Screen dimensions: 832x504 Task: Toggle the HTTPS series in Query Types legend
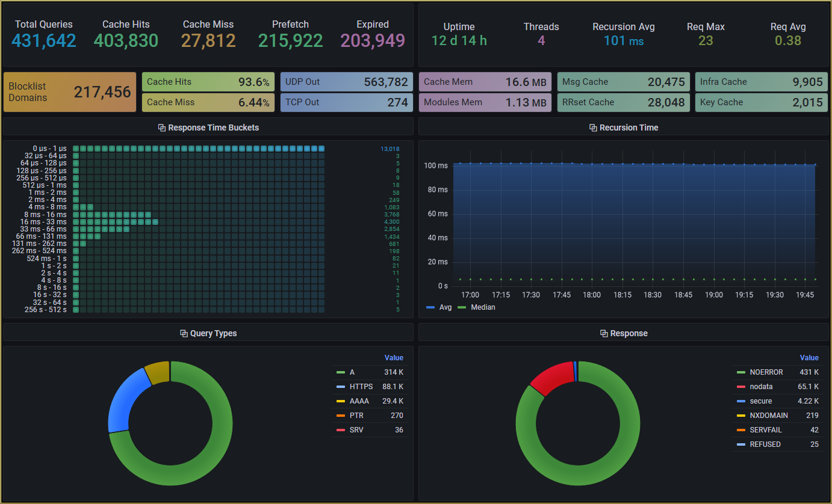pyautogui.click(x=361, y=387)
